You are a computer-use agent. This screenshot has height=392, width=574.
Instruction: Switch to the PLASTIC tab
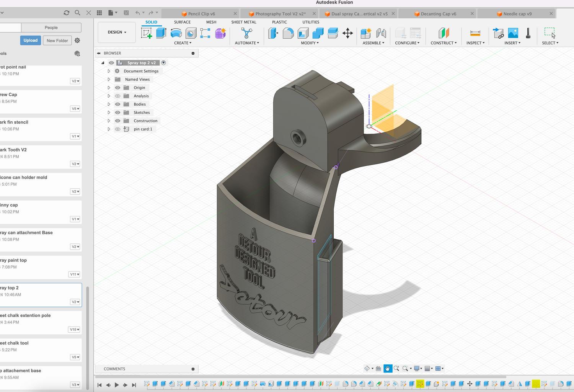(279, 22)
